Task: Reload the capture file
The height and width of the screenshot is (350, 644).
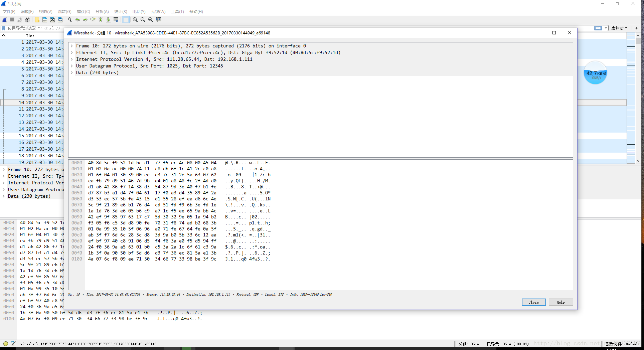Action: tap(60, 20)
